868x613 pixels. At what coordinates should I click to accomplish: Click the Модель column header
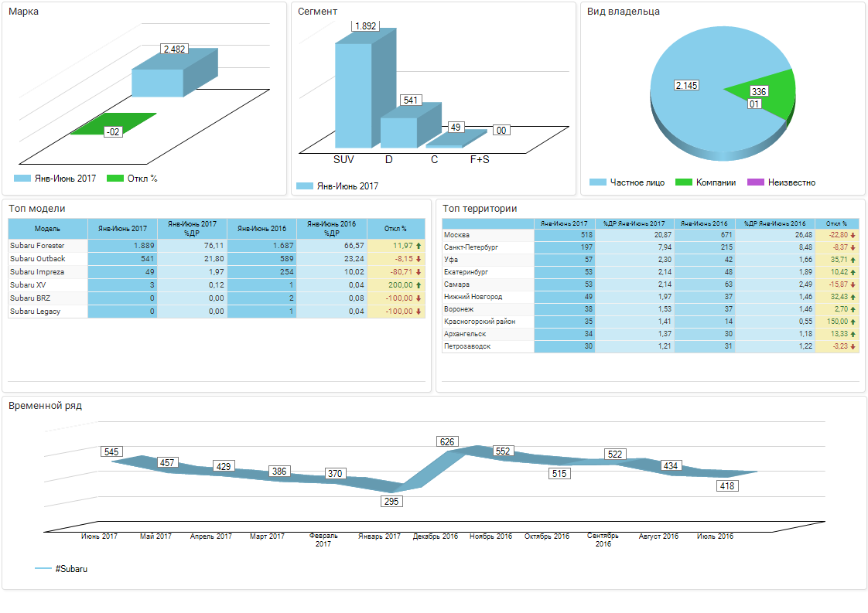coord(47,229)
